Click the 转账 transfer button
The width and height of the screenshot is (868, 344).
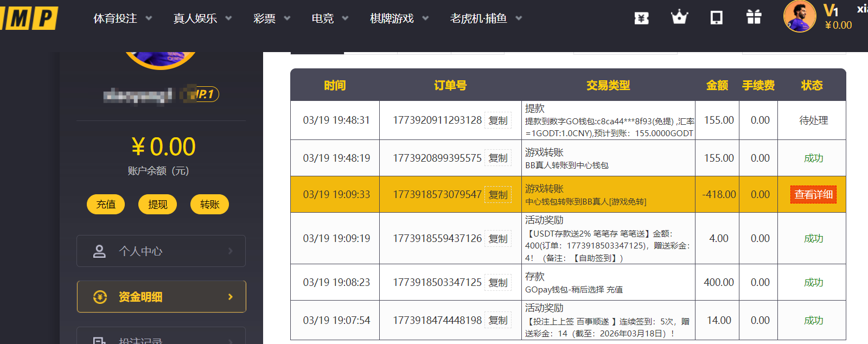pyautogui.click(x=209, y=205)
